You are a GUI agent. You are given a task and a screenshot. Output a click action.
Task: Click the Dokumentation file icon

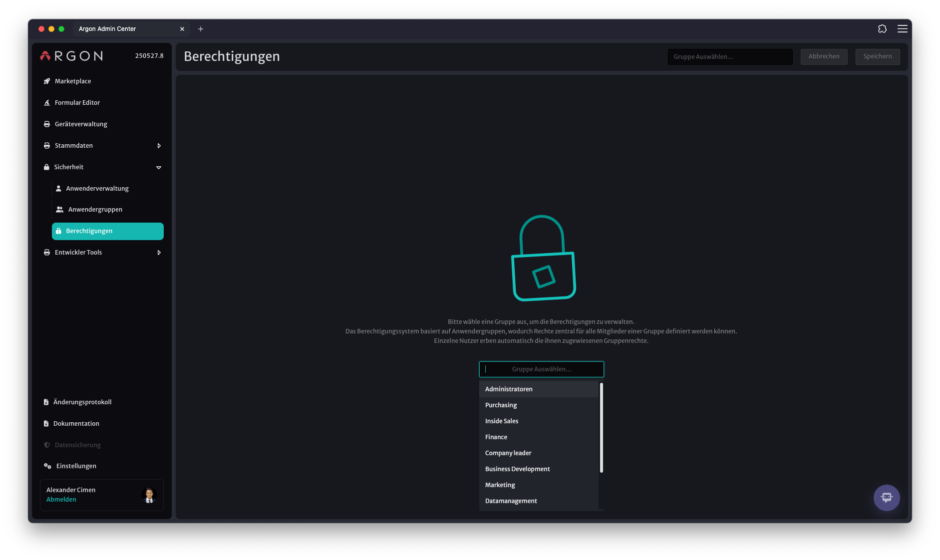tap(46, 424)
